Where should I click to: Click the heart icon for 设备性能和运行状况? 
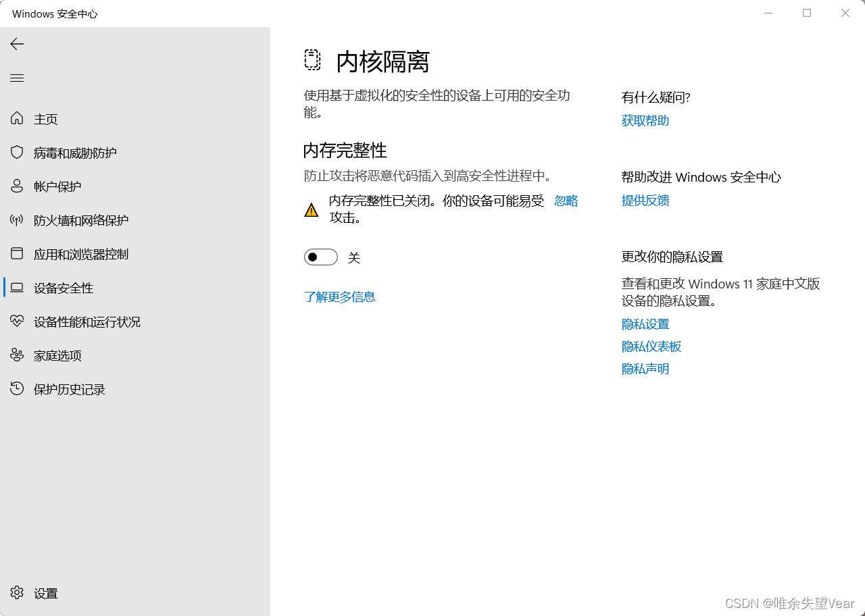point(17,322)
